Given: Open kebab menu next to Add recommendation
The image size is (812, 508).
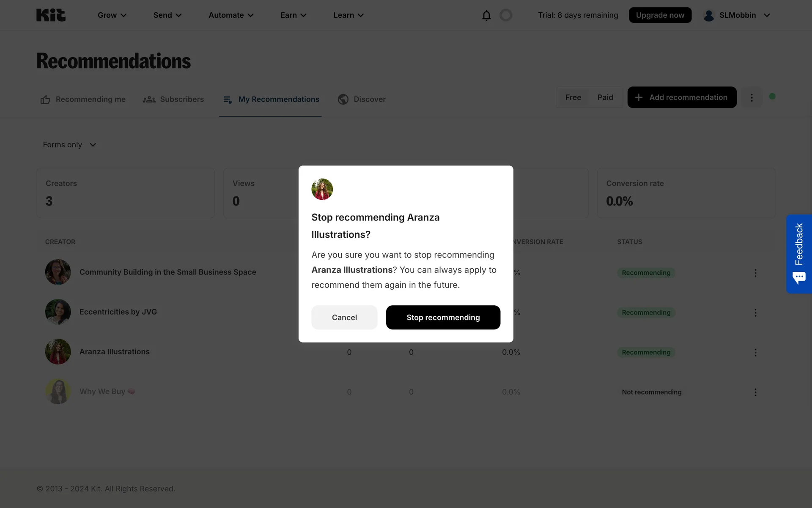Looking at the screenshot, I should (x=752, y=97).
